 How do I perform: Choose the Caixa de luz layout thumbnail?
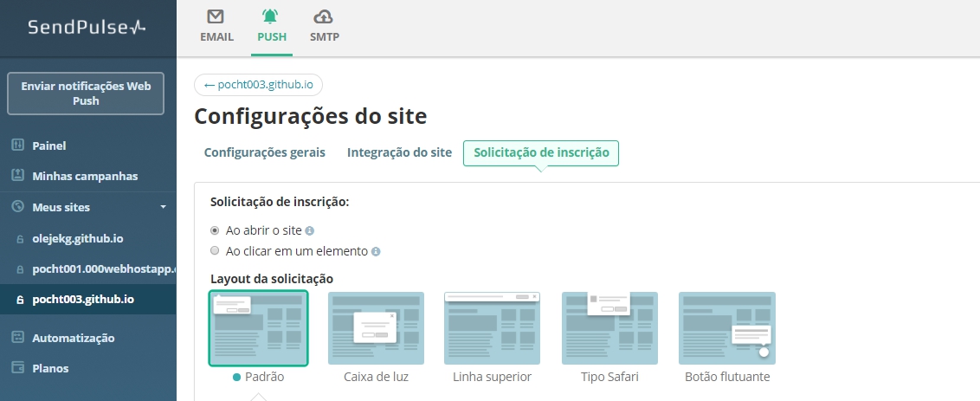[377, 327]
